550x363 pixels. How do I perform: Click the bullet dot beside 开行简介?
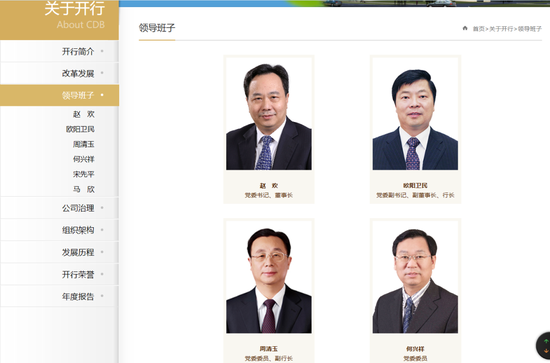pos(102,51)
